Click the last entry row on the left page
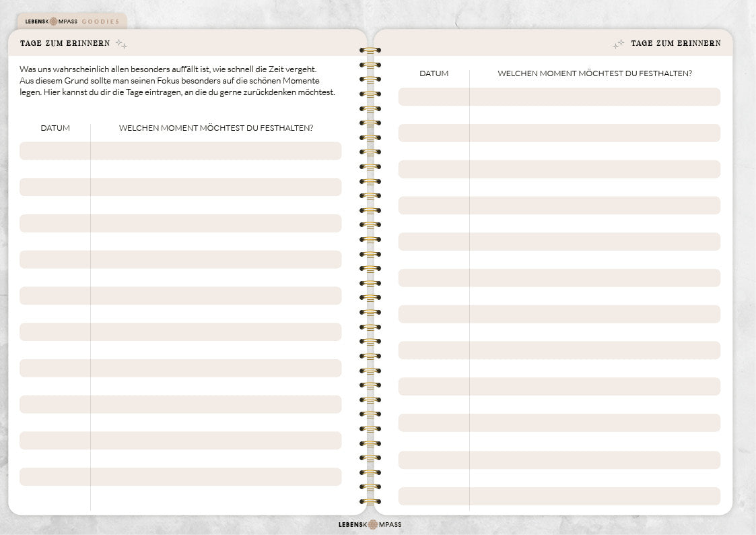 click(180, 476)
